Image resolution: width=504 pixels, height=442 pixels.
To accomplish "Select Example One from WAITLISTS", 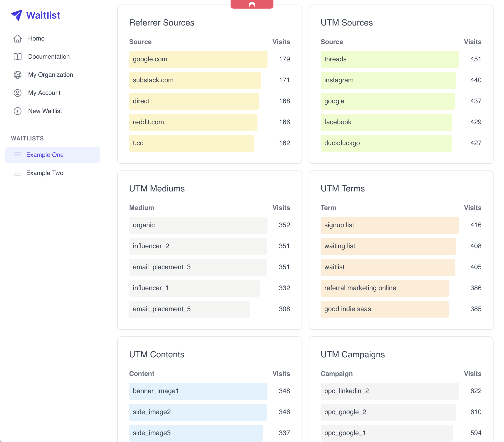I will (45, 154).
